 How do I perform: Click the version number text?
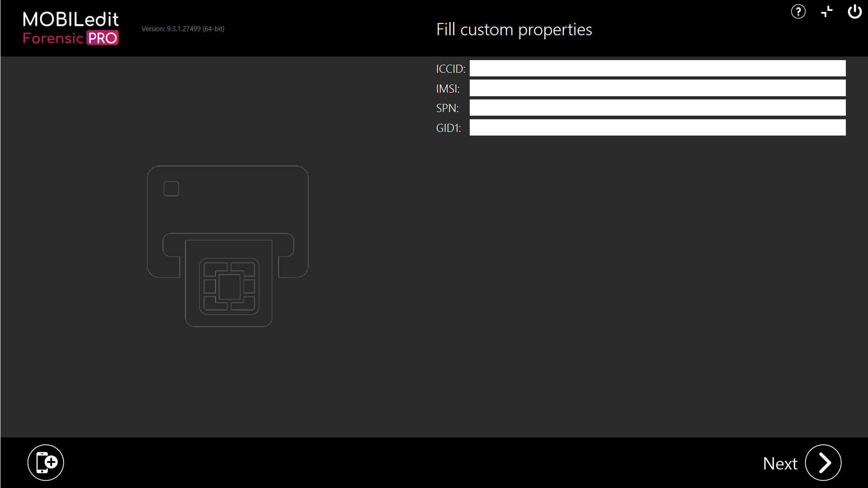[x=183, y=29]
